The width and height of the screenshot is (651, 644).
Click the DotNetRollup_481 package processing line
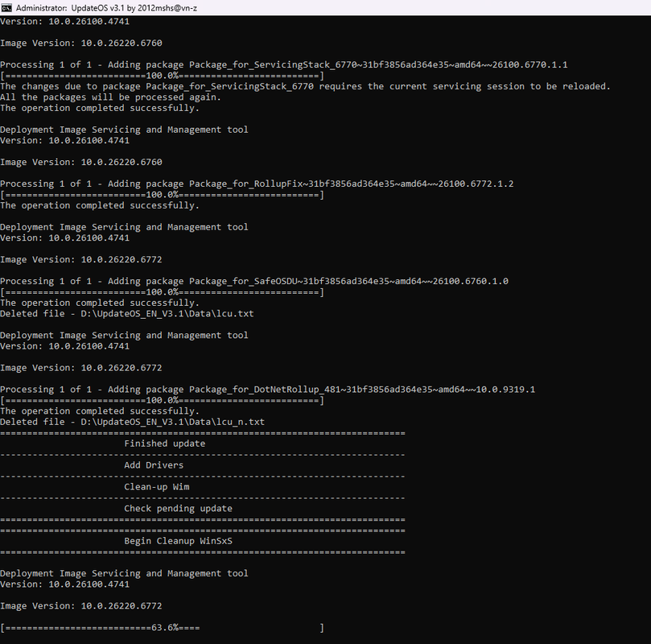coord(268,390)
